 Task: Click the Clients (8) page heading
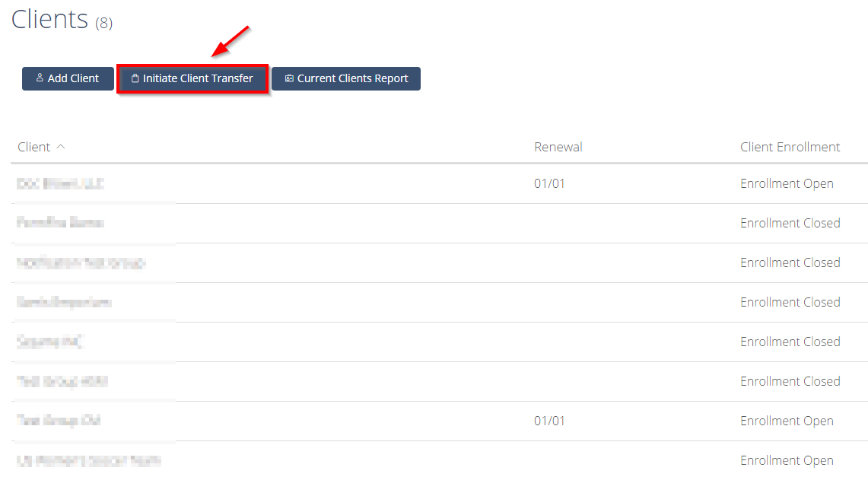coord(62,19)
